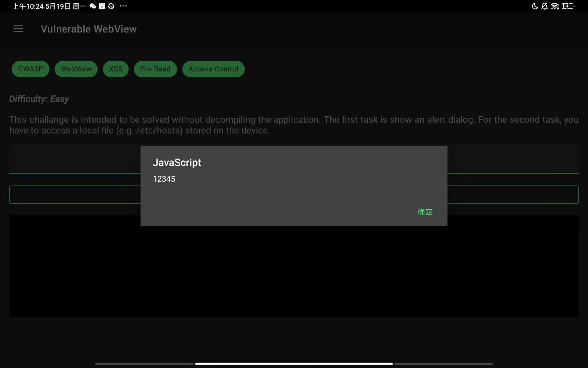588x368 pixels.
Task: Tap the moon do-not-disturb icon
Action: (535, 6)
